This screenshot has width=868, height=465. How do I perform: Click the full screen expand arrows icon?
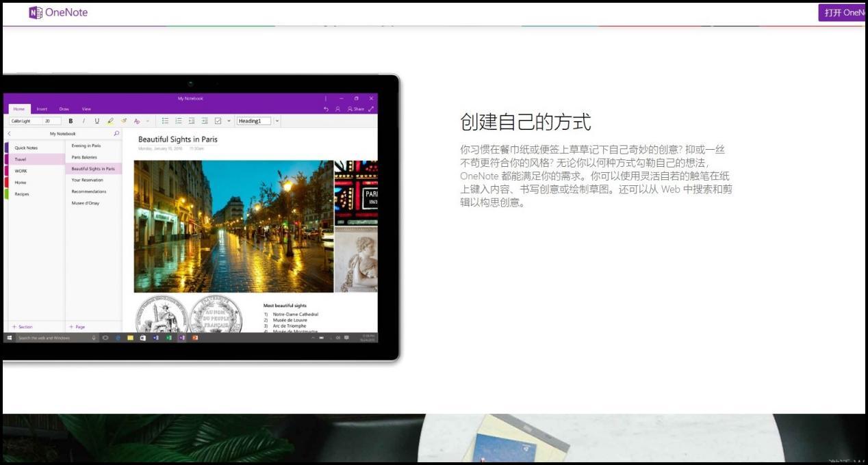coord(371,109)
